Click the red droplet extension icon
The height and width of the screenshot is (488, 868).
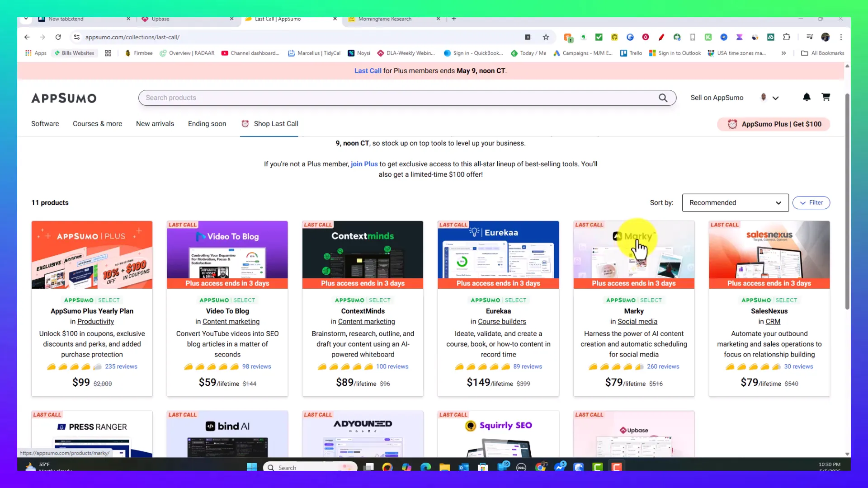coord(646,37)
